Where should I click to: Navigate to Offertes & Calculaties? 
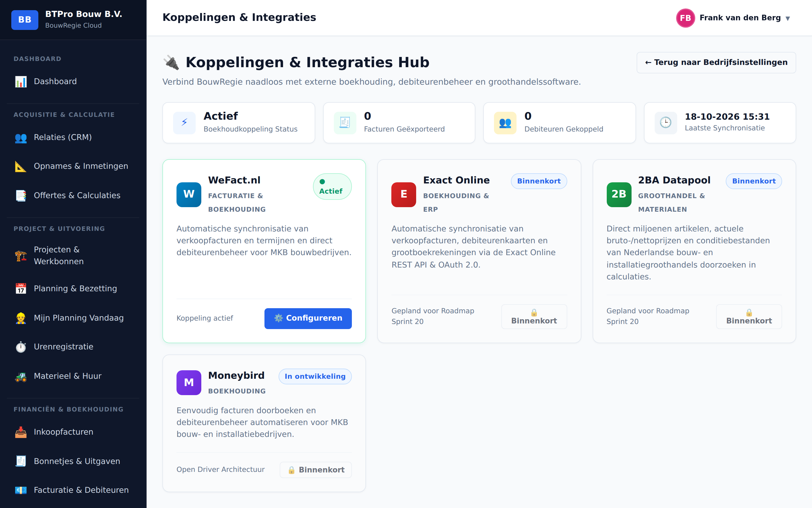73,196
